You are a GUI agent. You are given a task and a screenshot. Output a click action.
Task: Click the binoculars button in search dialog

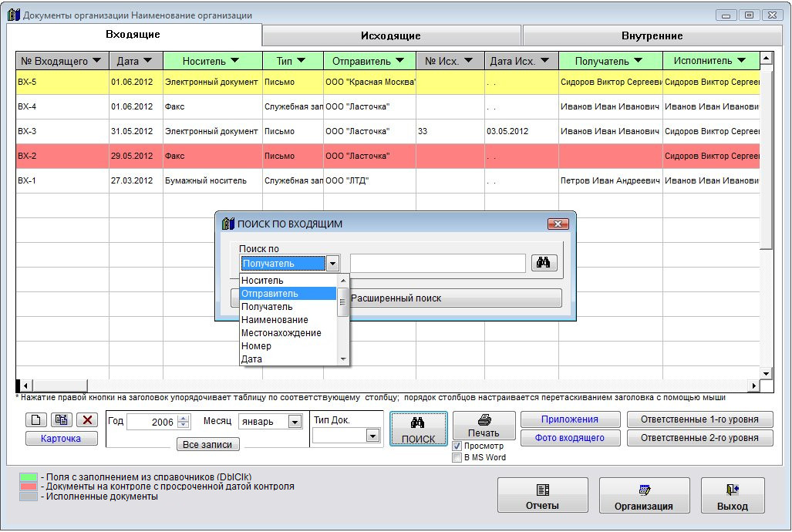click(543, 263)
